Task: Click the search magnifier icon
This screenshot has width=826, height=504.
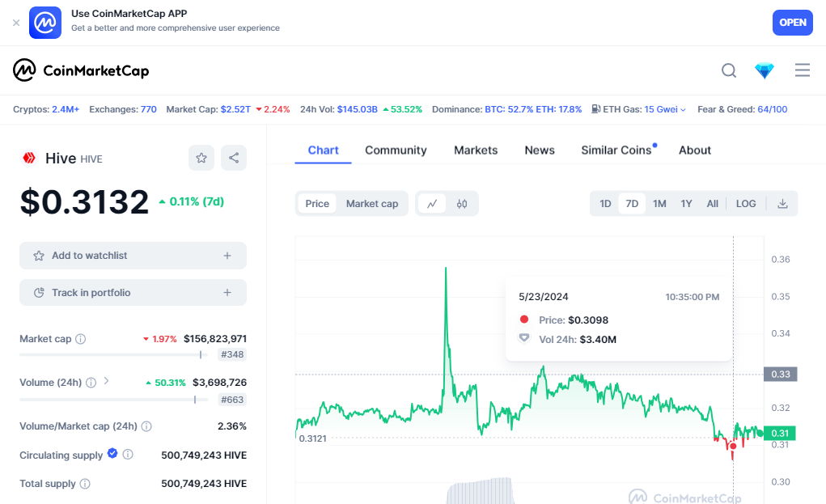Action: tap(729, 70)
